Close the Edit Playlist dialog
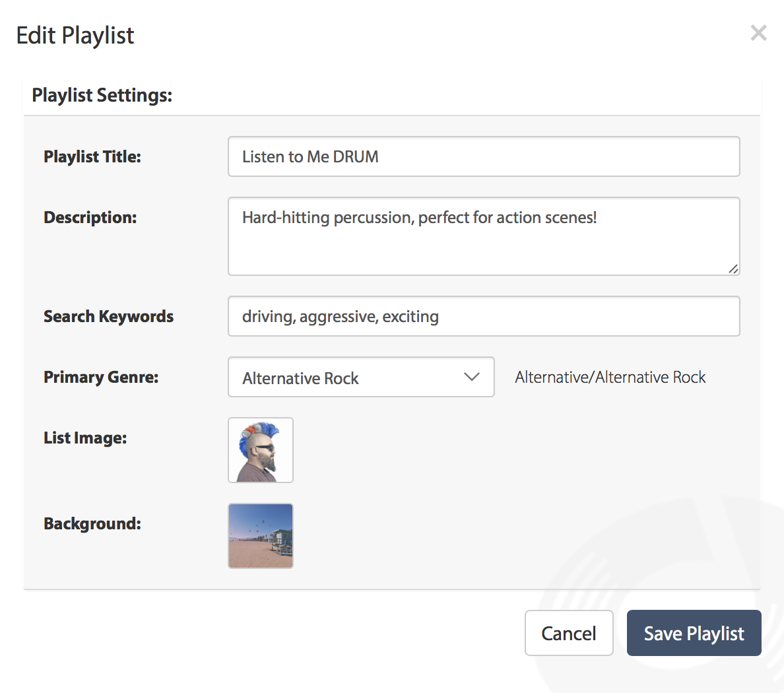Image resolution: width=784 pixels, height=693 pixels. coord(758,33)
